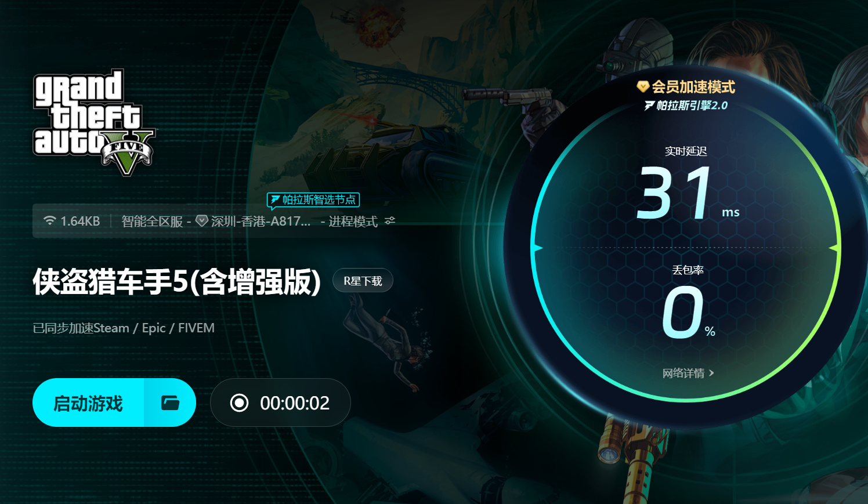Screen dimensions: 868x504
Task: Open the R星下载 button
Action: click(363, 281)
